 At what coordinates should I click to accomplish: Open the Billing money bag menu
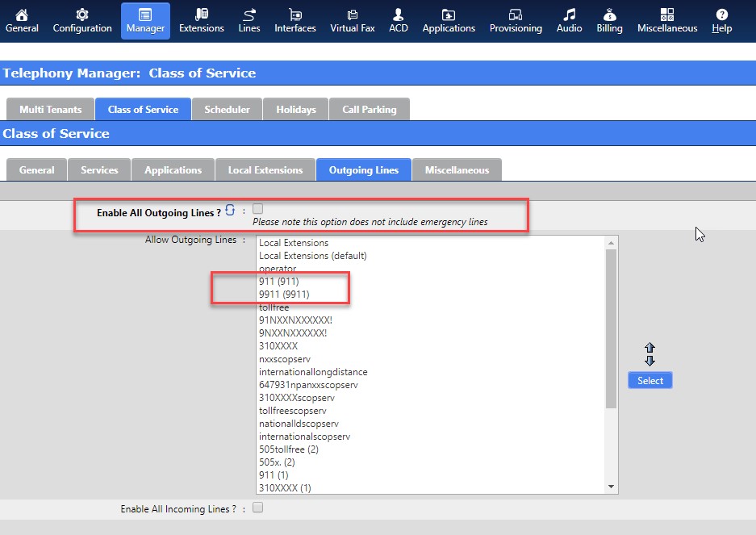tap(609, 21)
